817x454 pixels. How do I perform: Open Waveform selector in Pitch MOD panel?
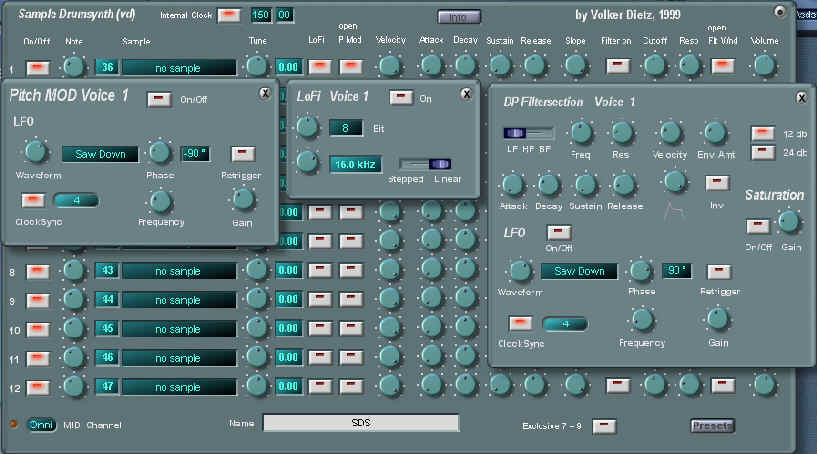[100, 154]
